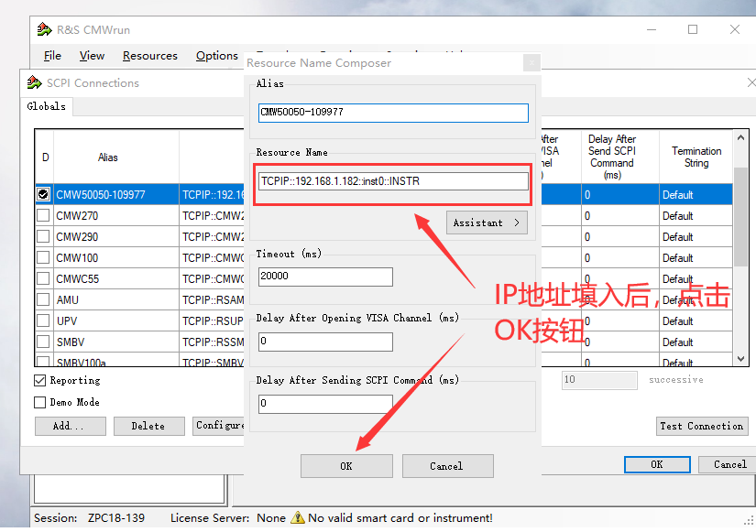Click Cancel in the SCPI Connections dialog
The width and height of the screenshot is (756, 532).
point(727,464)
